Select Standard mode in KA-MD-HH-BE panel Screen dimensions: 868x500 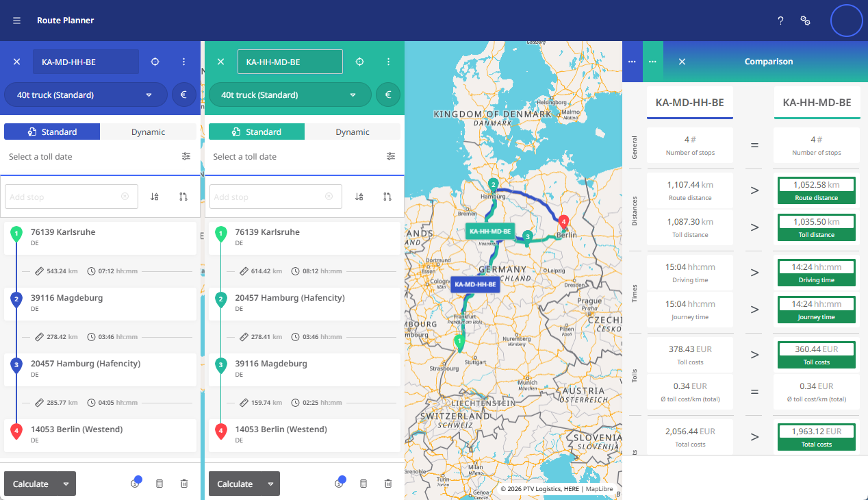[52, 132]
